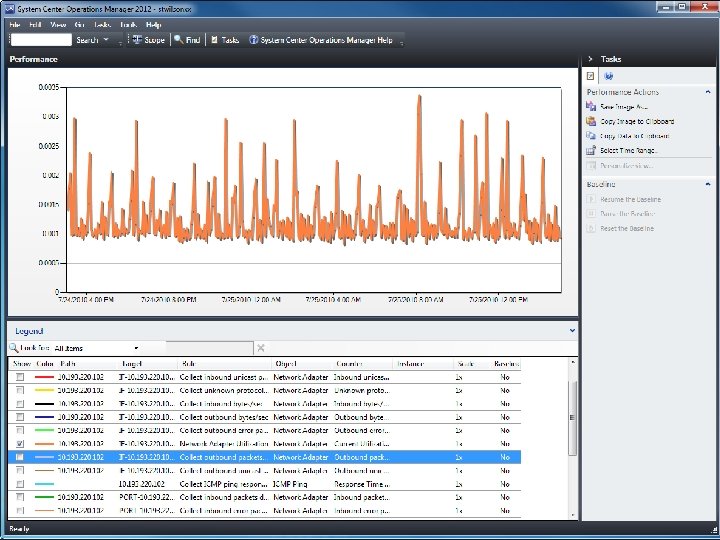Screen dimensions: 720x540
Task: Sort legend by Object column header
Action: 302,364
